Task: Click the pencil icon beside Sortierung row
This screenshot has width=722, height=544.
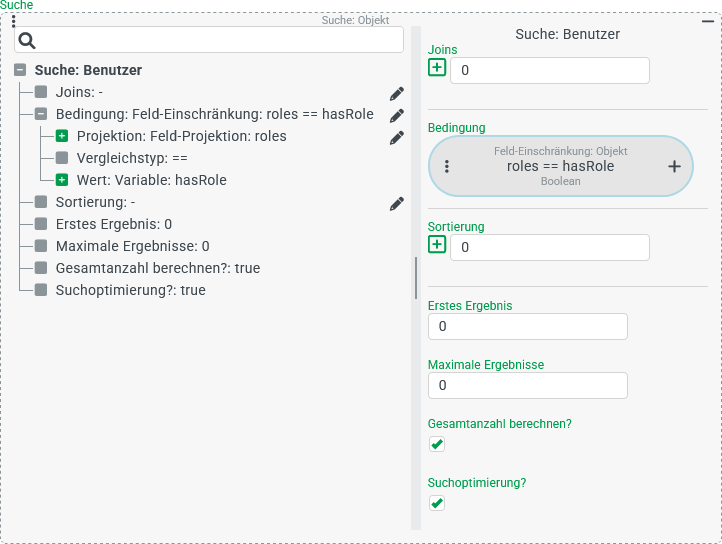Action: point(397,203)
